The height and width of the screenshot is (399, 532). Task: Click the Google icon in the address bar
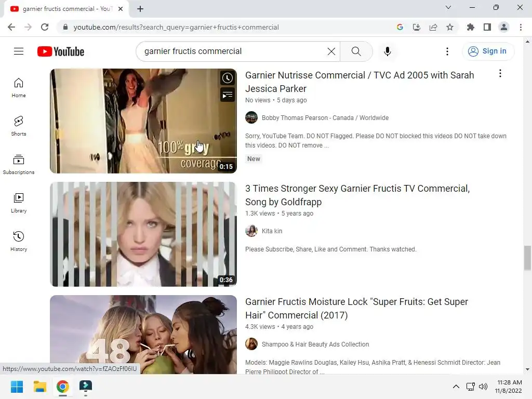coord(400,27)
